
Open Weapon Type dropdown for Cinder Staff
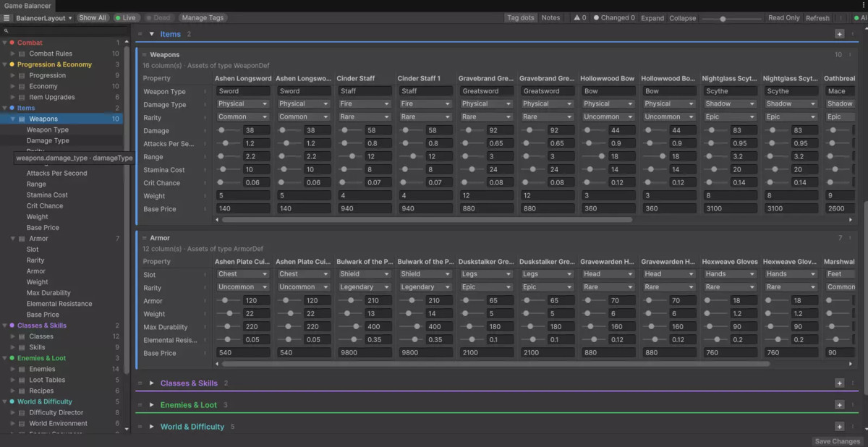coord(365,91)
